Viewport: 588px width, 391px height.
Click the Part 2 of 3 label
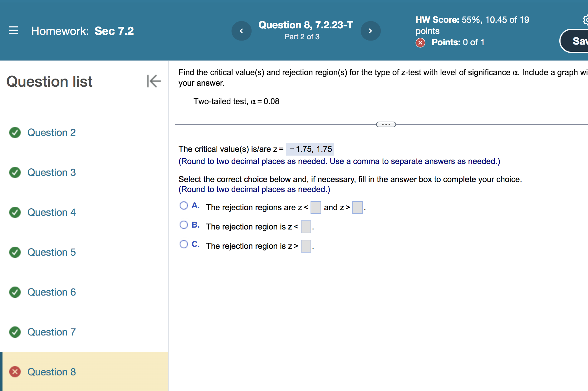tap(302, 37)
